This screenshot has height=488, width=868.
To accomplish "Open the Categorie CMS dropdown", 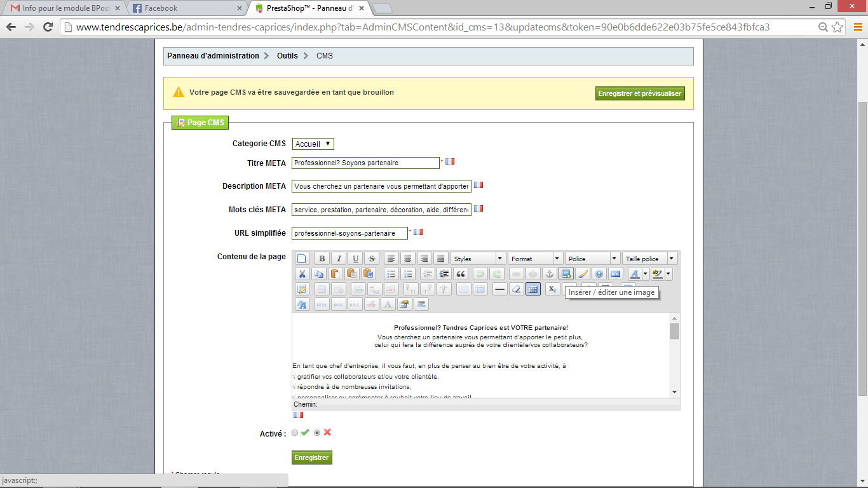I will (x=313, y=144).
